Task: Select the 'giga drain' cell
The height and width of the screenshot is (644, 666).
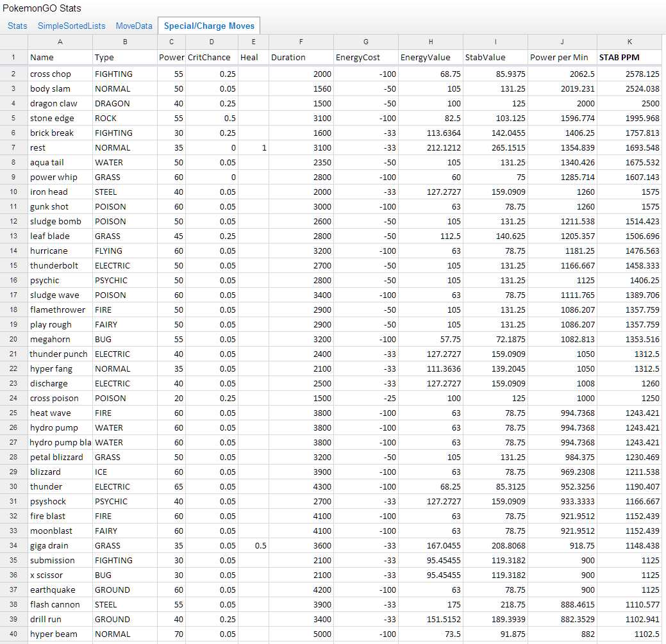Action: pyautogui.click(x=60, y=545)
